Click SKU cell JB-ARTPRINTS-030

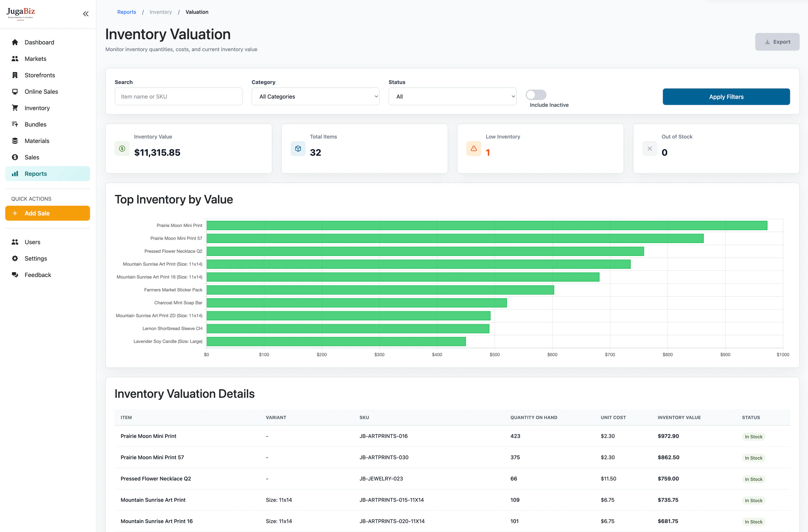pos(384,457)
